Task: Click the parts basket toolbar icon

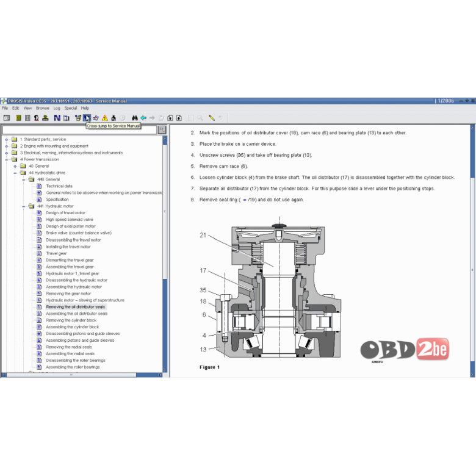Action: click(x=78, y=118)
